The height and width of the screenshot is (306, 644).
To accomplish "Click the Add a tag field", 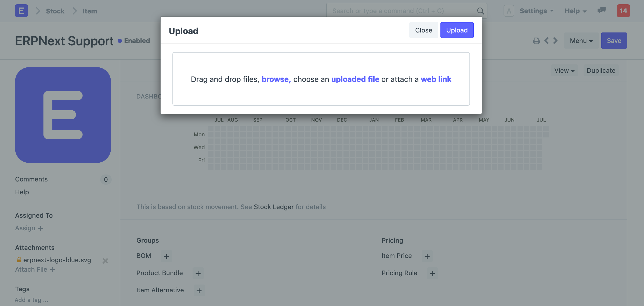I will (x=31, y=300).
